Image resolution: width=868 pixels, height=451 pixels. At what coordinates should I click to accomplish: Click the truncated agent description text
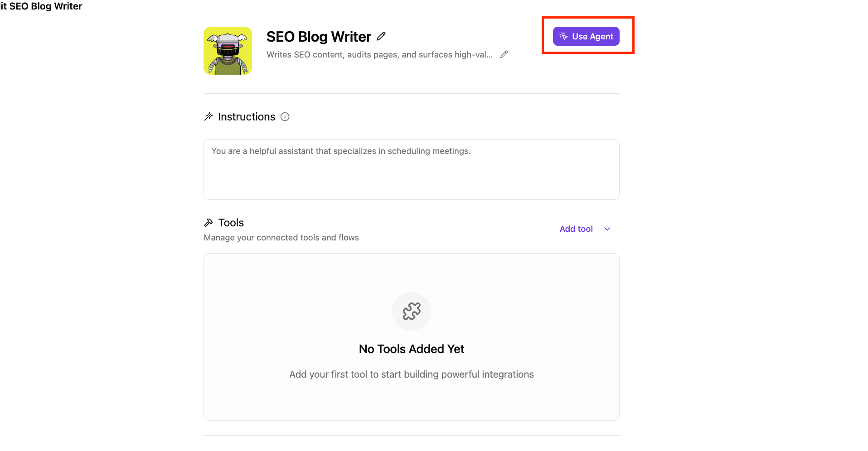point(379,54)
